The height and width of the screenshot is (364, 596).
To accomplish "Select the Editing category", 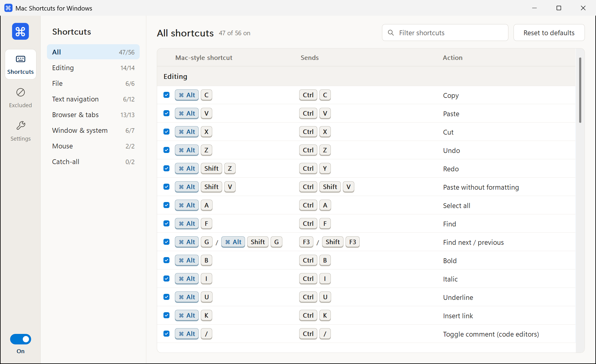I will 93,68.
